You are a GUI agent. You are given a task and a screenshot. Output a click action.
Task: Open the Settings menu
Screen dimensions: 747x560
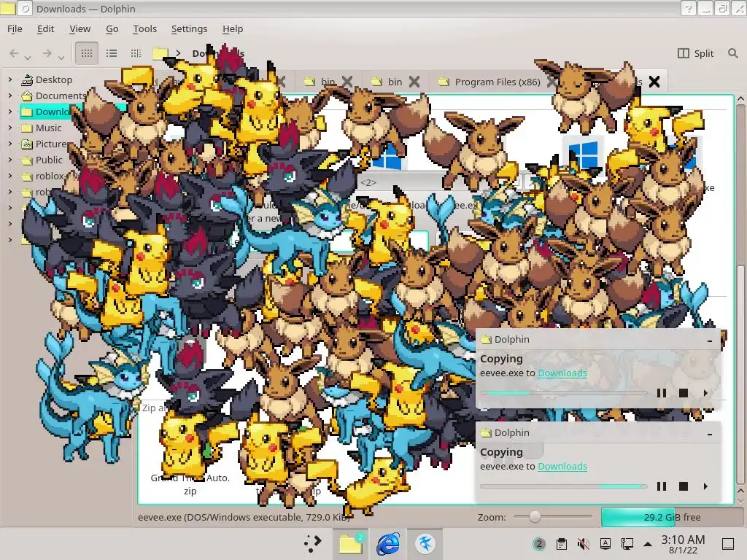189,28
